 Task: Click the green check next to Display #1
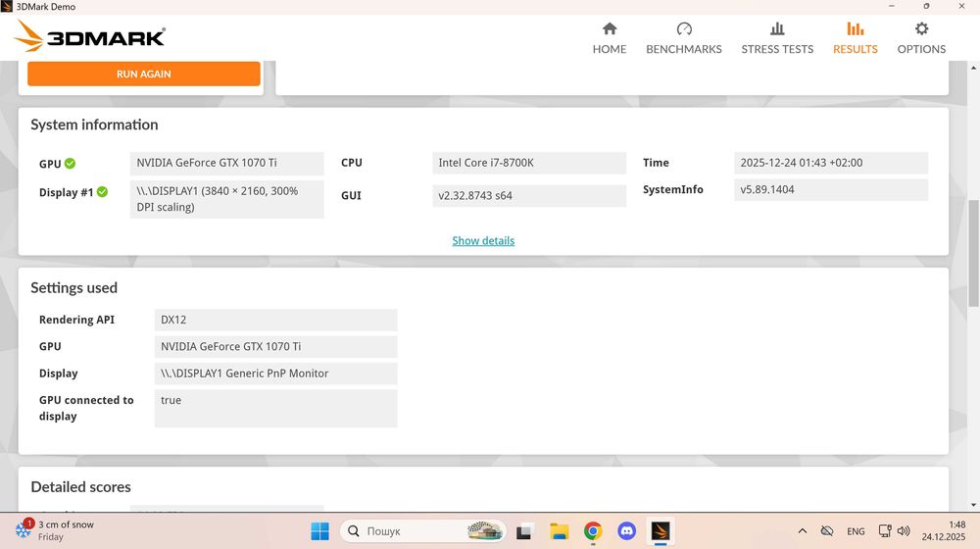[x=103, y=192]
